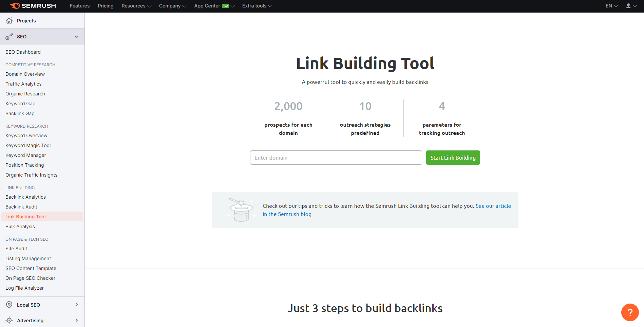The height and width of the screenshot is (327, 644).
Task: Click the '4' parameters statistic
Action: 442,106
